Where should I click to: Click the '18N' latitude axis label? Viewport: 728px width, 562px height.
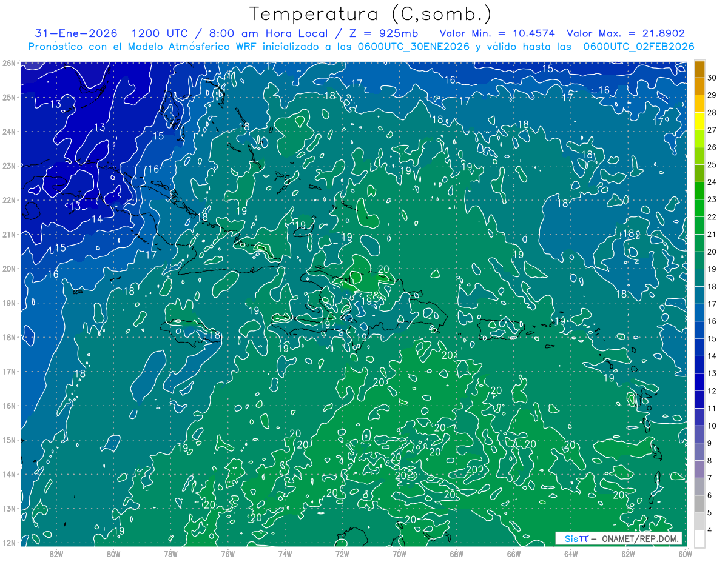8,336
